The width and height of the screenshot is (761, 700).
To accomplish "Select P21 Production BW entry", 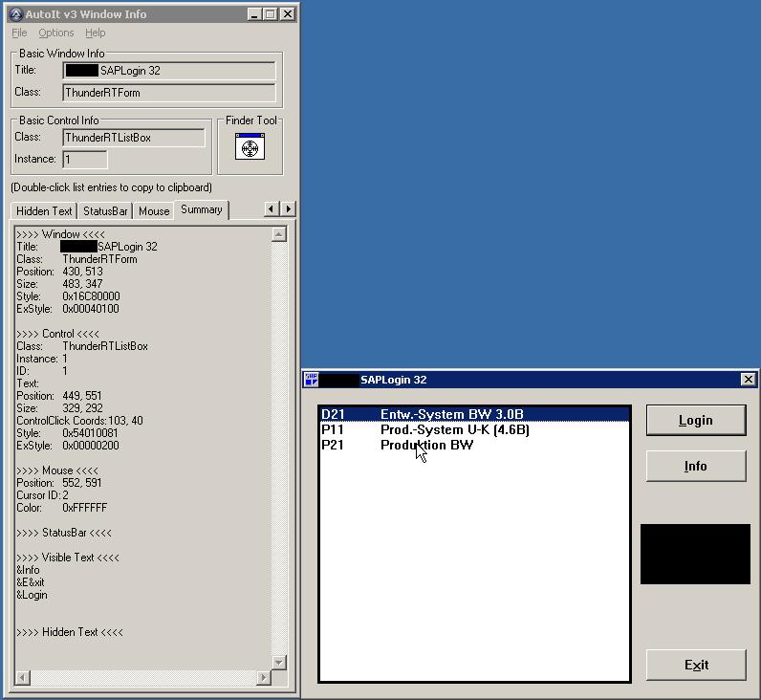I will coord(473,445).
